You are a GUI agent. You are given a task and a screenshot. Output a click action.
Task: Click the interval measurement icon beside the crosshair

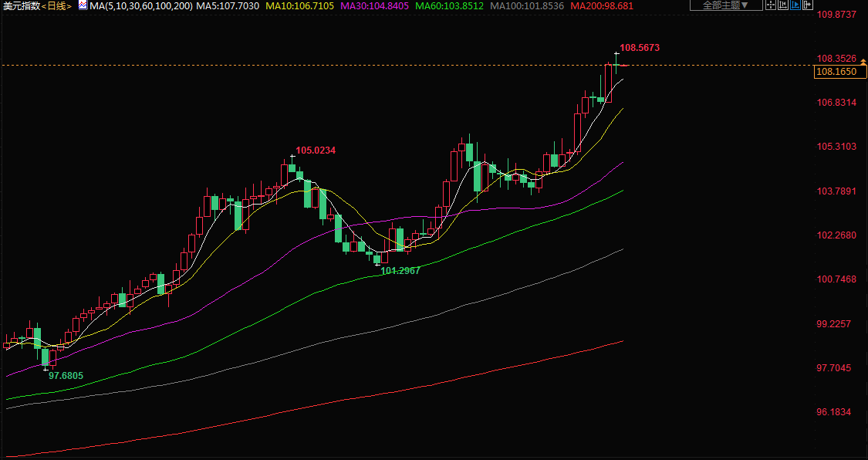point(783,5)
